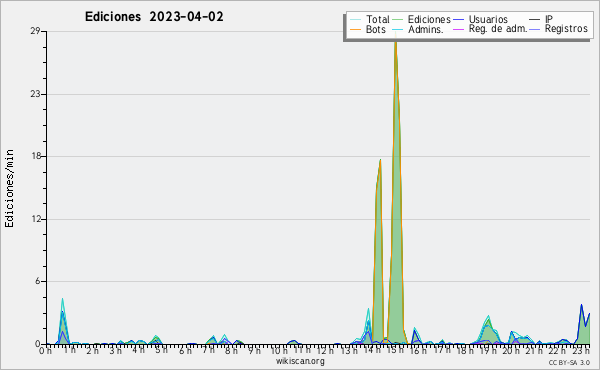Click the chart title Ediciones 2023-04-02
This screenshot has width=600, height=370.
coord(154,17)
